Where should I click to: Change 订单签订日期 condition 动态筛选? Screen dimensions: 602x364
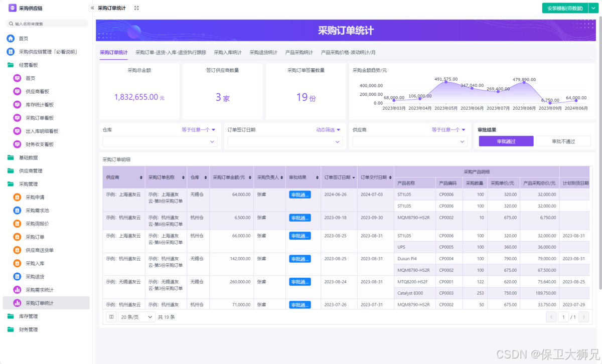point(328,130)
